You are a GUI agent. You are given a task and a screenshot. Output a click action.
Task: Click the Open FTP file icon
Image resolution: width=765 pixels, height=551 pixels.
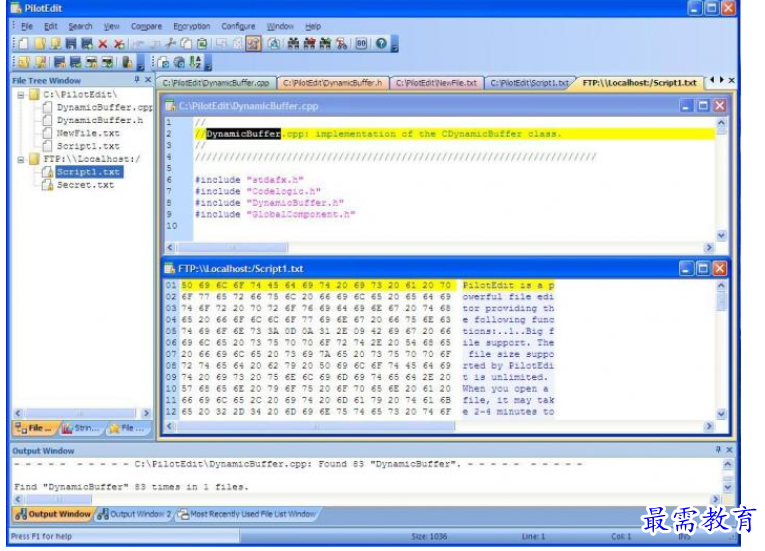55,44
